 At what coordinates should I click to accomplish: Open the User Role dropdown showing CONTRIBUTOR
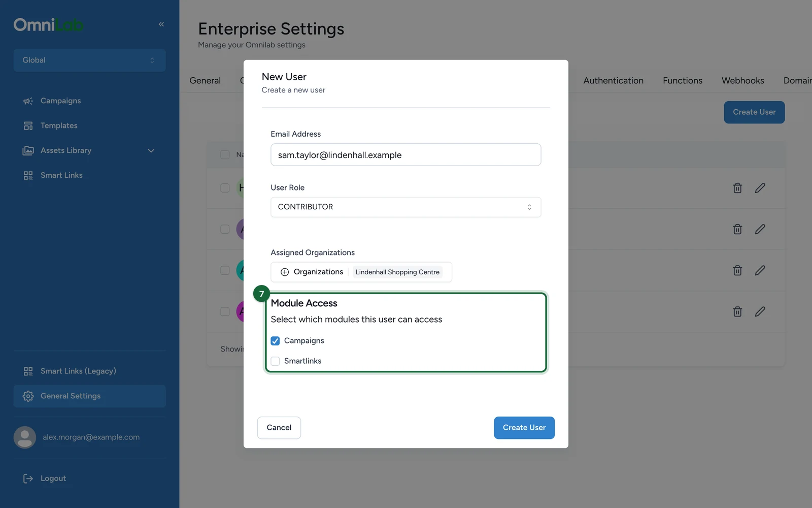[x=405, y=207]
